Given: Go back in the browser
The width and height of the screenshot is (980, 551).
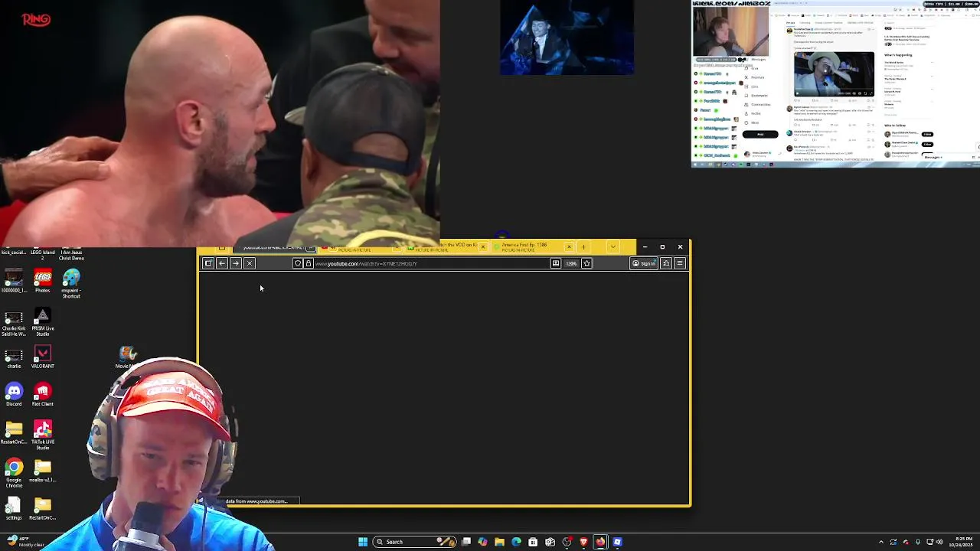Looking at the screenshot, I should [x=222, y=263].
